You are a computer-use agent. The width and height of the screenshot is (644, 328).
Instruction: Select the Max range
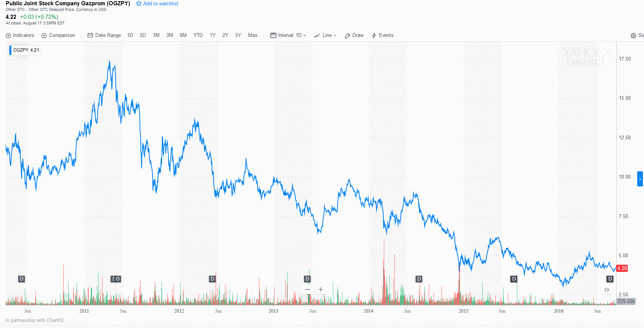253,35
